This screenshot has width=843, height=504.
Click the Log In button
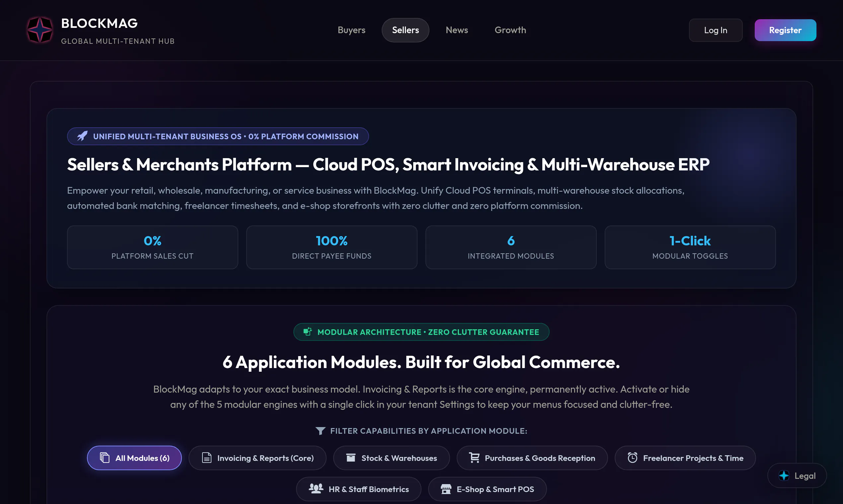(716, 30)
